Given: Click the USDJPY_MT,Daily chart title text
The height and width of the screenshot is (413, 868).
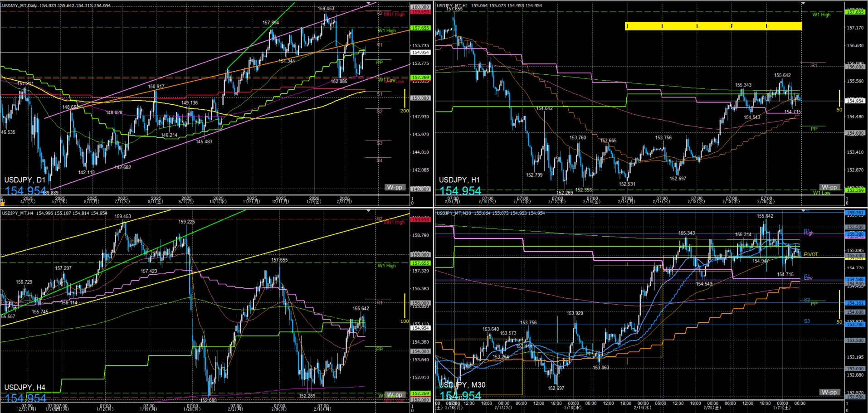Looking at the screenshot, I should click(20, 6).
